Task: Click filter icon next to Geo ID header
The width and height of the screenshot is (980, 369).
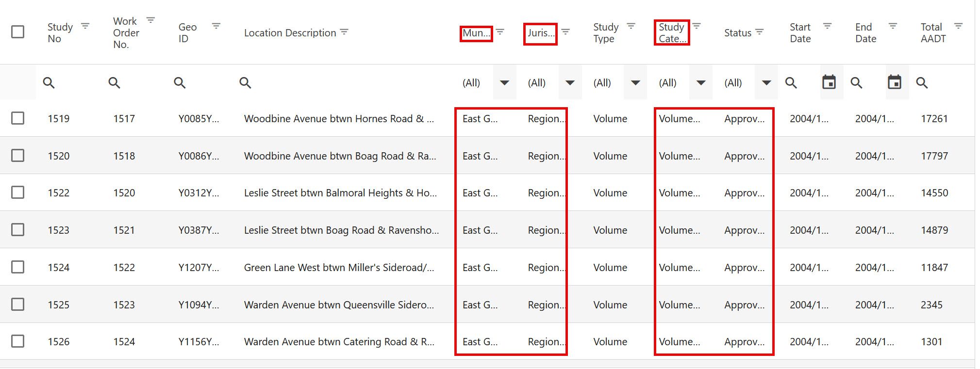Action: coord(216,26)
